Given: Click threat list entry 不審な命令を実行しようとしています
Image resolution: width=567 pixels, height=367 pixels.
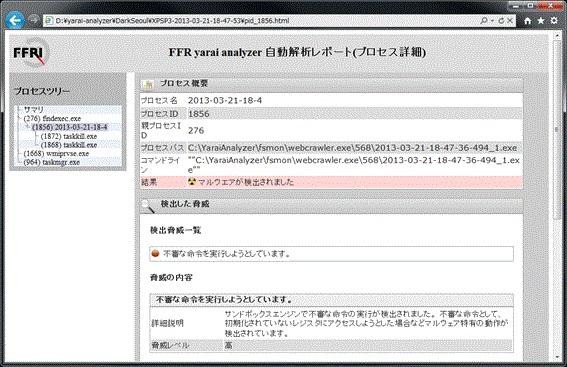Looking at the screenshot, I should point(331,254).
